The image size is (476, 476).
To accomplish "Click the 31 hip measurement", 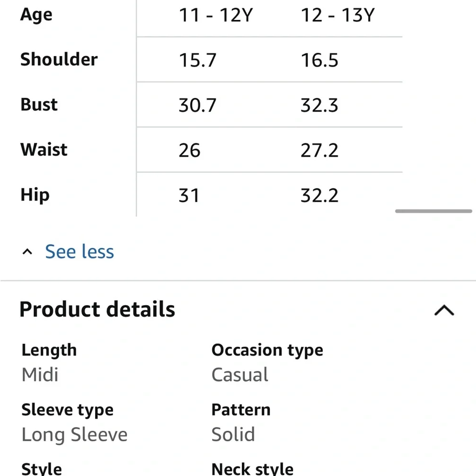I will pyautogui.click(x=189, y=196).
